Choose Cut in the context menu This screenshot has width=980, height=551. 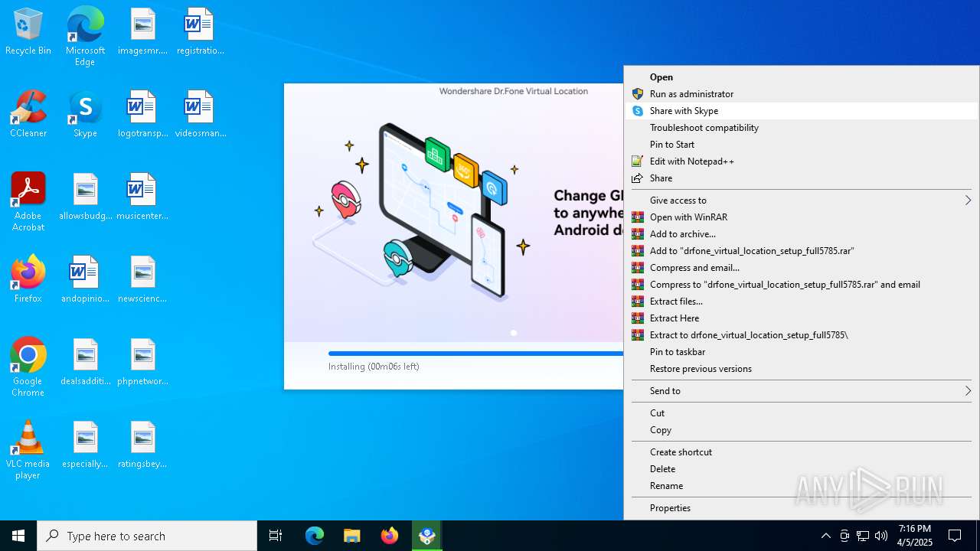pyautogui.click(x=803, y=412)
